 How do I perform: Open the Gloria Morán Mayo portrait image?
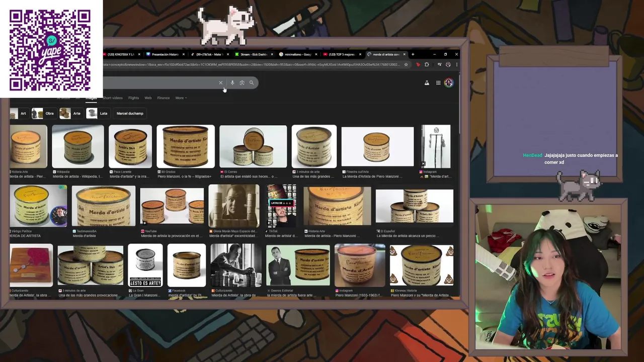coord(234,206)
